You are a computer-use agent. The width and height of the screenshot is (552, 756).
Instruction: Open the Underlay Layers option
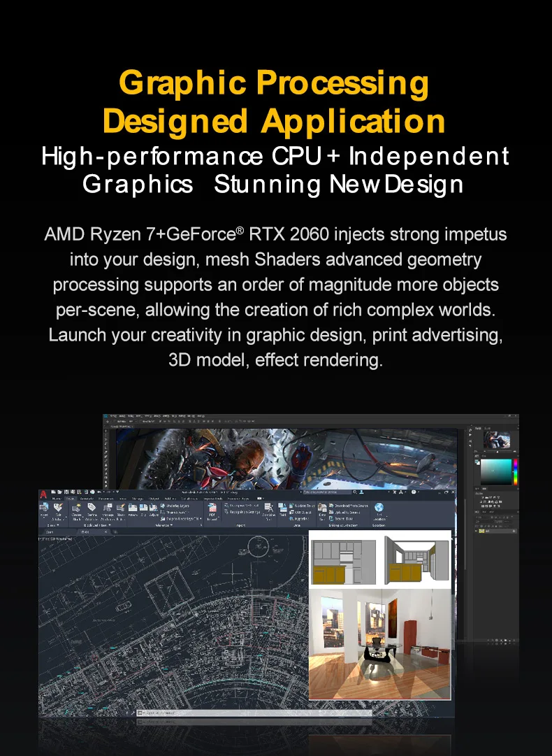(x=175, y=506)
